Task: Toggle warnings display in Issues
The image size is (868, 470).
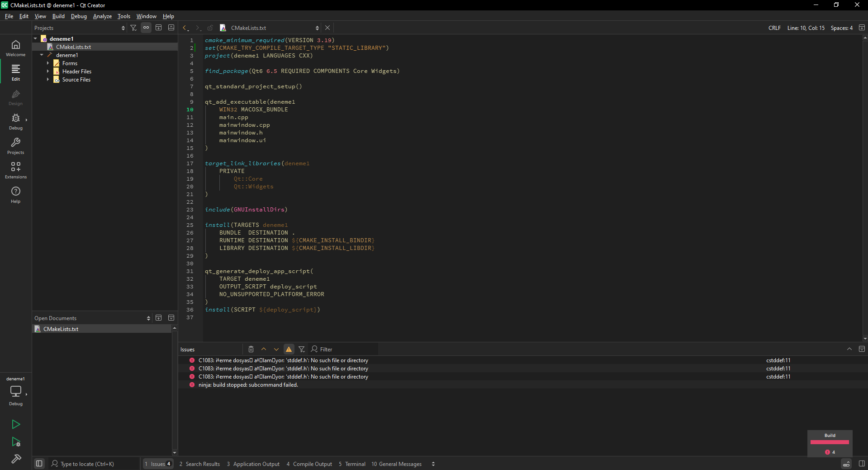Action: 289,349
